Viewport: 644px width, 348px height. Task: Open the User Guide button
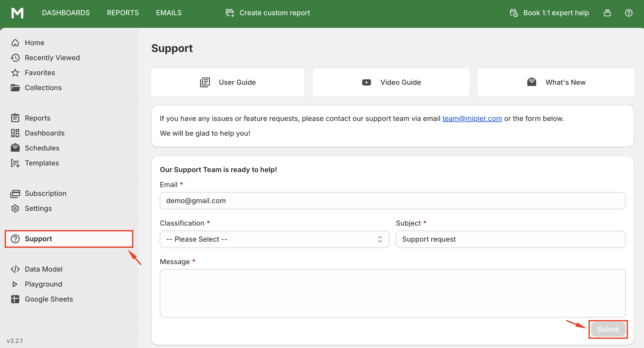tap(228, 82)
